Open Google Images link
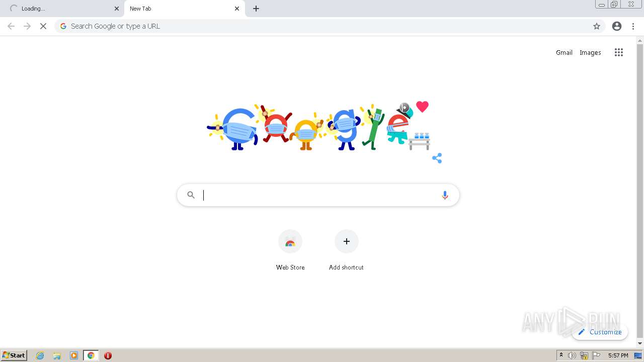 pos(590,52)
